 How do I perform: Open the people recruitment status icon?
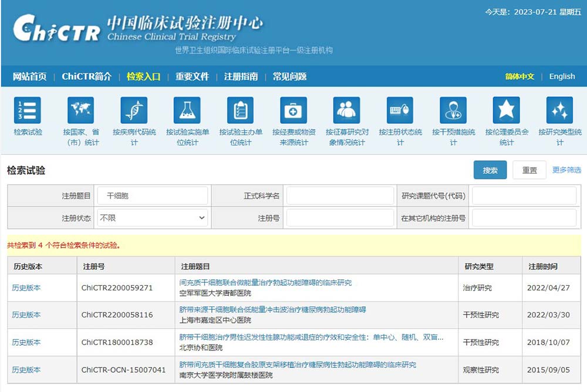(x=347, y=111)
